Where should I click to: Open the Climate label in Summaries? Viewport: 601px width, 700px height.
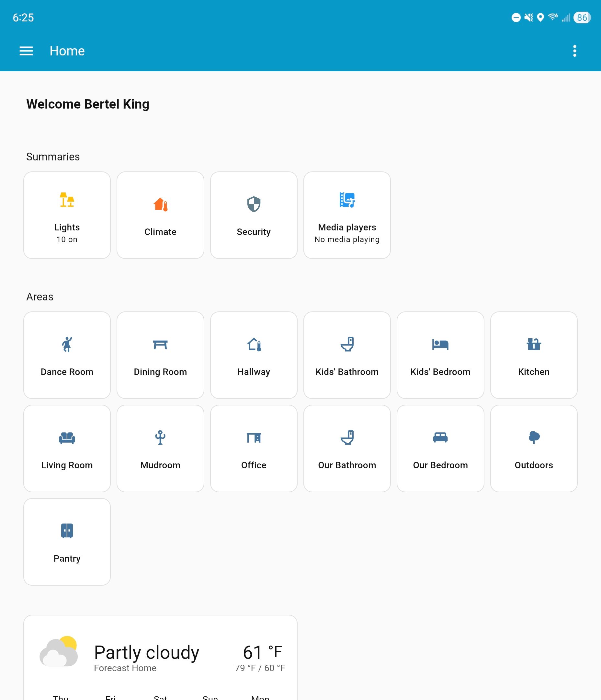coord(160,232)
